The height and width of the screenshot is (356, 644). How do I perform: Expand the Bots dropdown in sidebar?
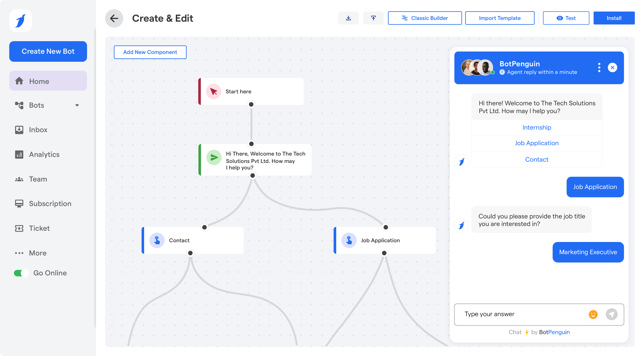77,105
